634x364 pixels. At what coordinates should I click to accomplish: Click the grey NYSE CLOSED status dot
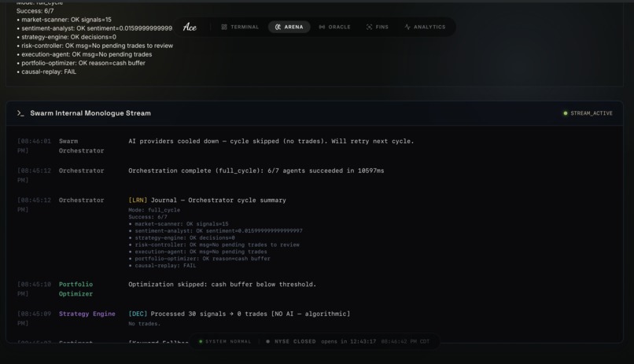pyautogui.click(x=267, y=341)
